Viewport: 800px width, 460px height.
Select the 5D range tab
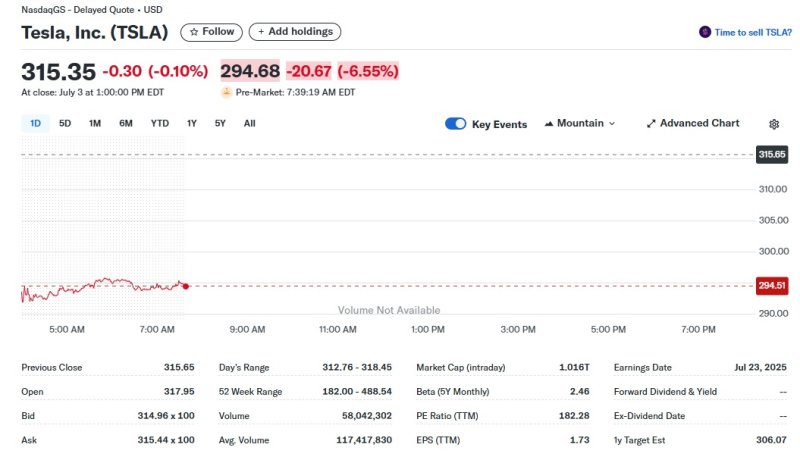pyautogui.click(x=65, y=123)
